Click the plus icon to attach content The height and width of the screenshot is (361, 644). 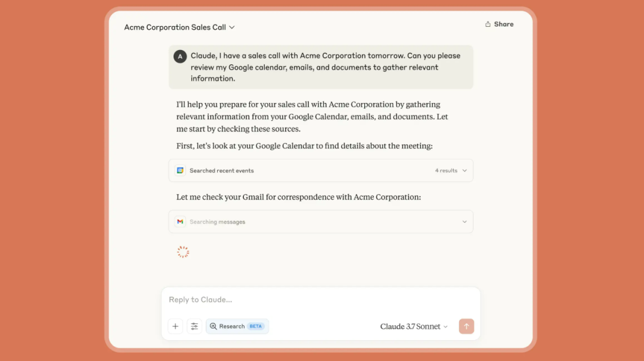(x=175, y=326)
